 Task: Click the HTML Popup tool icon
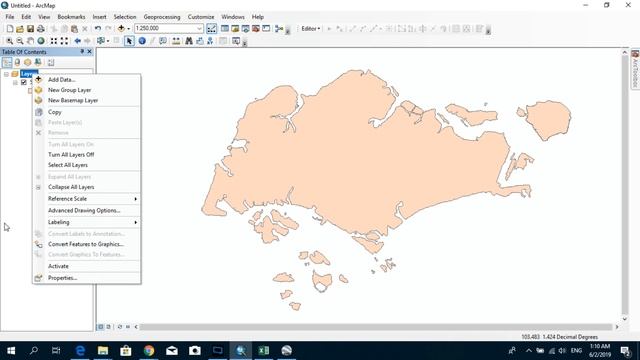(163, 41)
